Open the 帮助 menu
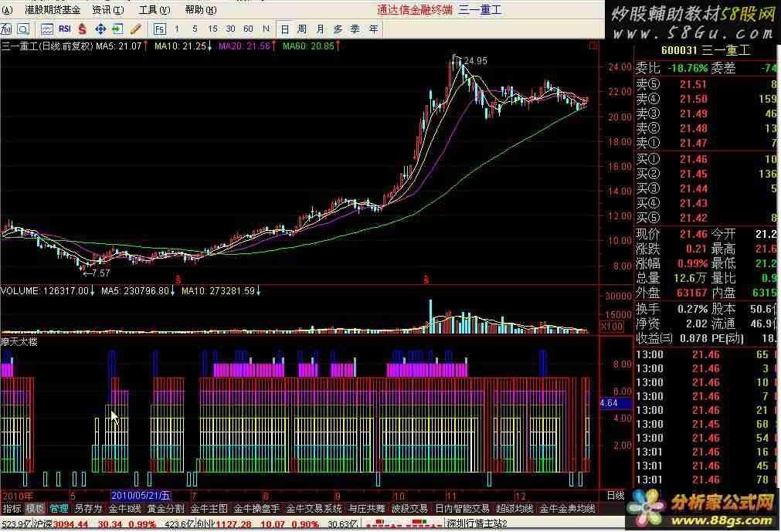Viewport: 781px width, 532px height. (x=201, y=9)
